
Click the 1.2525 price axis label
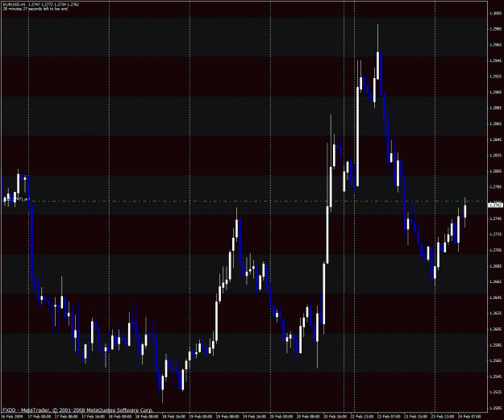[495, 393]
